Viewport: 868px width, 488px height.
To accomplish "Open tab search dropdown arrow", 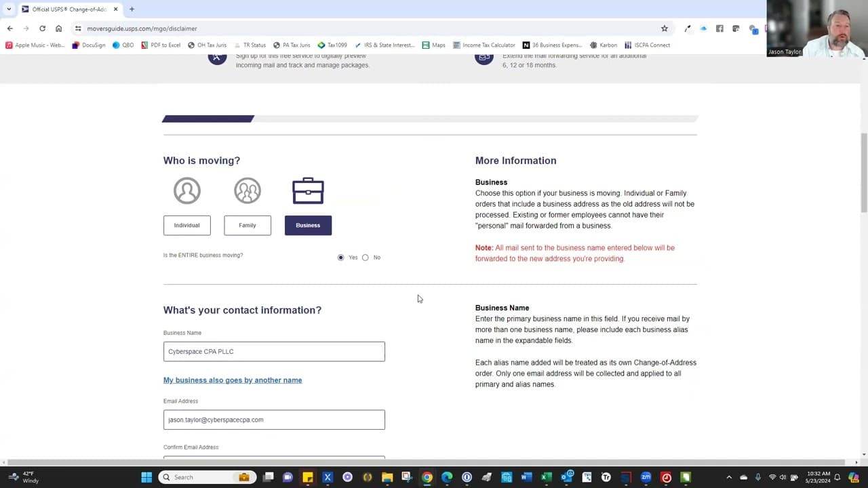I will tap(9, 9).
